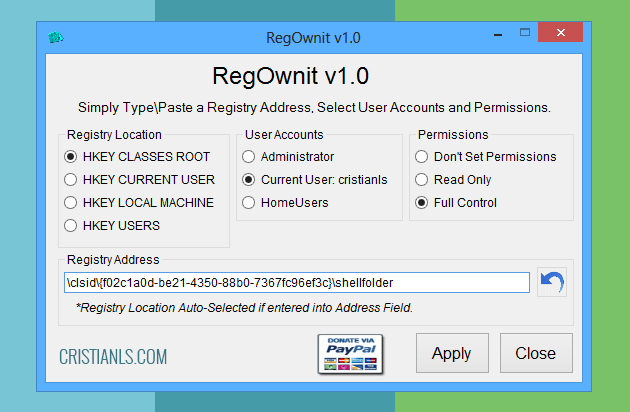
Task: Select the HomeUsers account option
Action: pyautogui.click(x=249, y=203)
